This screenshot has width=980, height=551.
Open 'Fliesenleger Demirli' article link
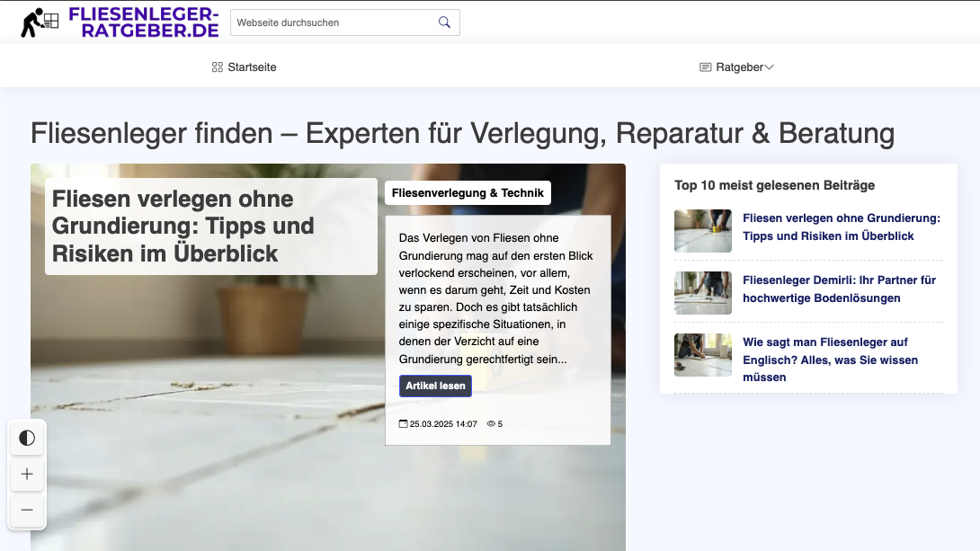pos(841,289)
